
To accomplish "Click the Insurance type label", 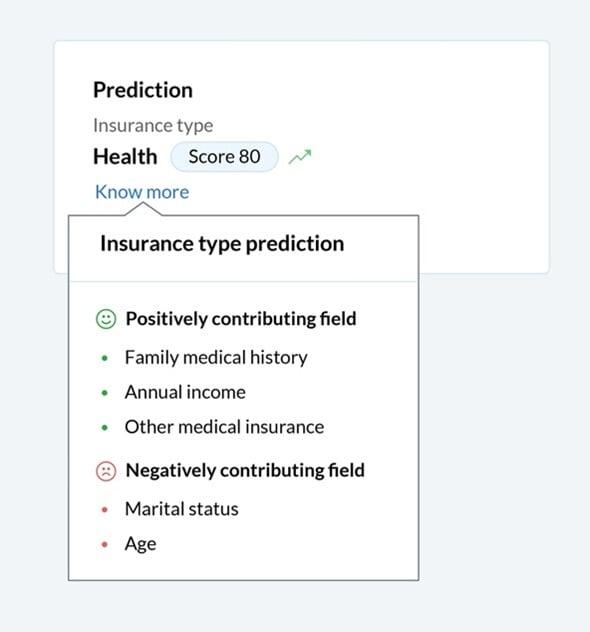I will point(153,126).
